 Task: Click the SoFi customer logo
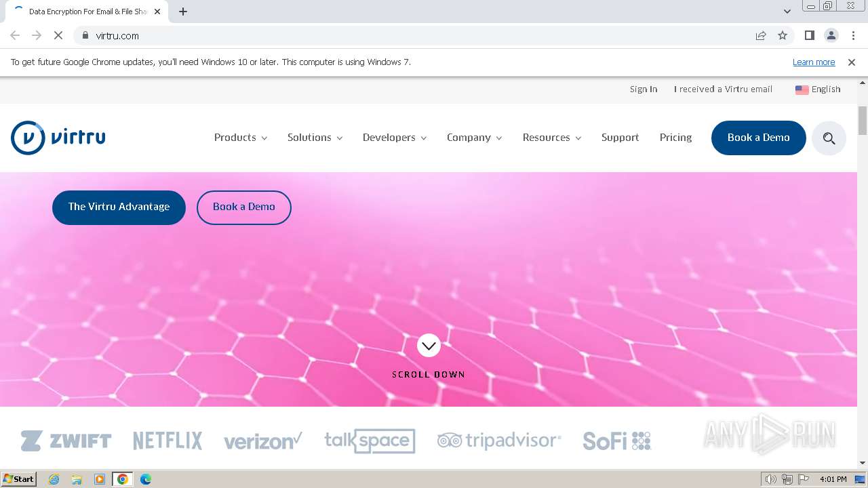click(617, 441)
